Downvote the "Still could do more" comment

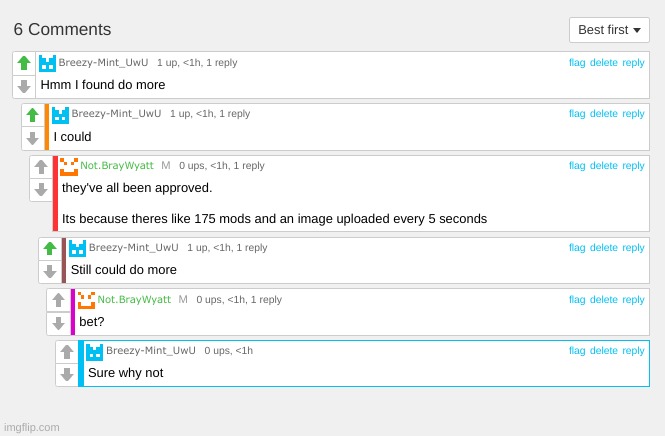pos(50,271)
